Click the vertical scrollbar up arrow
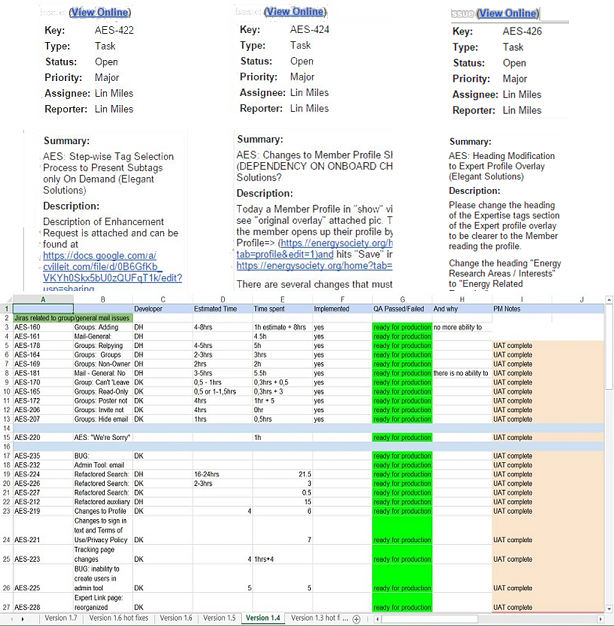Image resolution: width=614 pixels, height=626 pixels. click(x=609, y=299)
